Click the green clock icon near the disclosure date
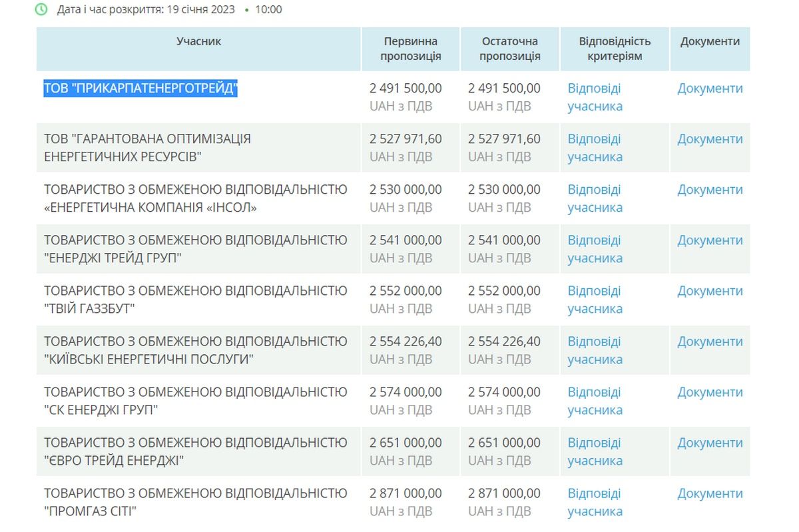 [x=41, y=9]
